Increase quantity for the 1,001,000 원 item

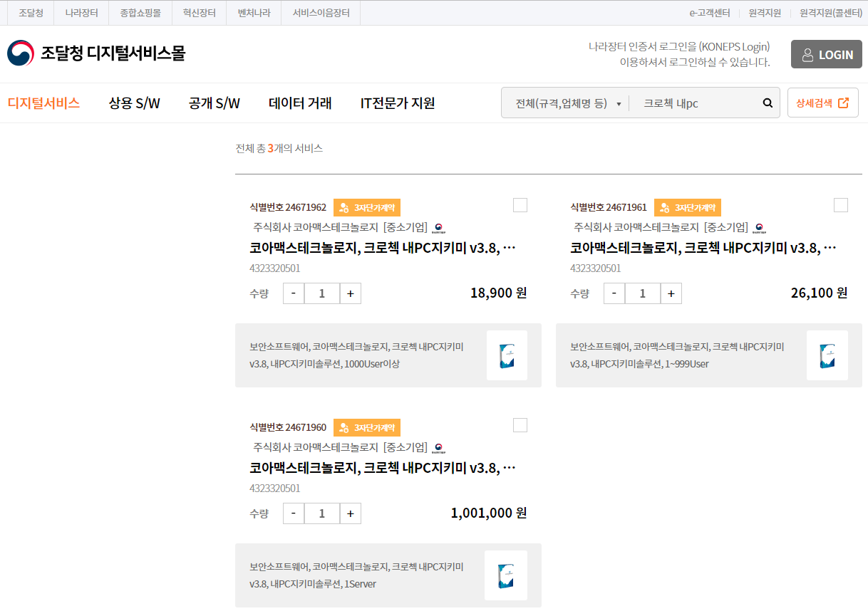351,513
